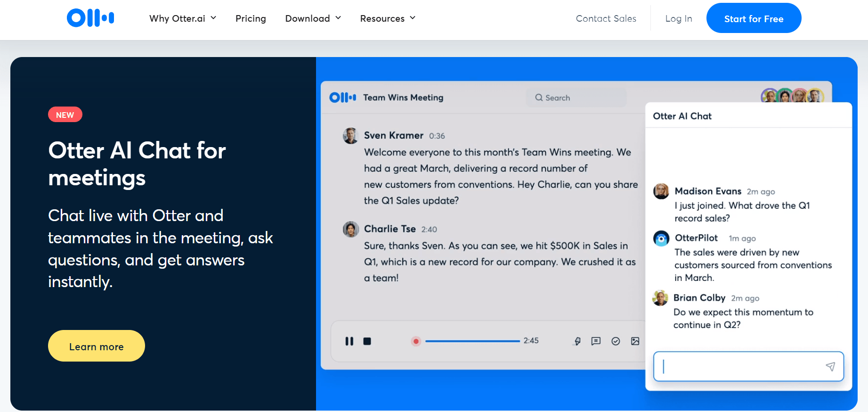This screenshot has height=412, width=868.
Task: Click the image icon in the recording bar
Action: pyautogui.click(x=635, y=341)
